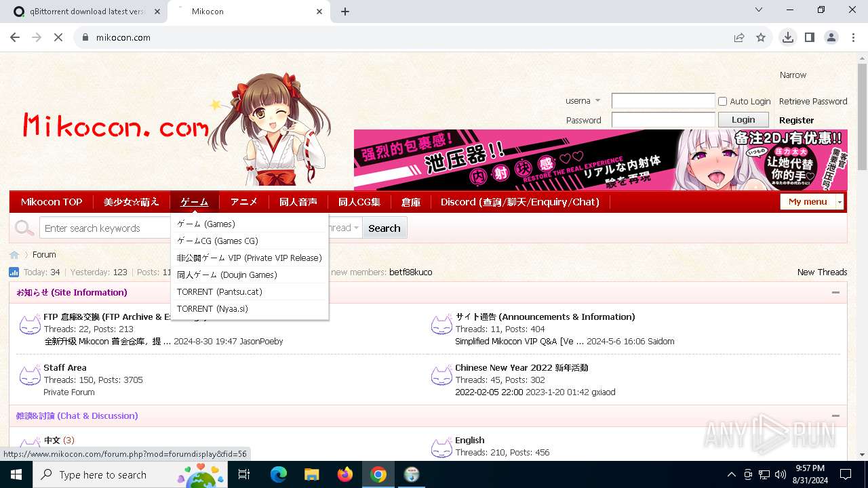Focus the Password input field
The height and width of the screenshot is (488, 868).
(x=663, y=120)
